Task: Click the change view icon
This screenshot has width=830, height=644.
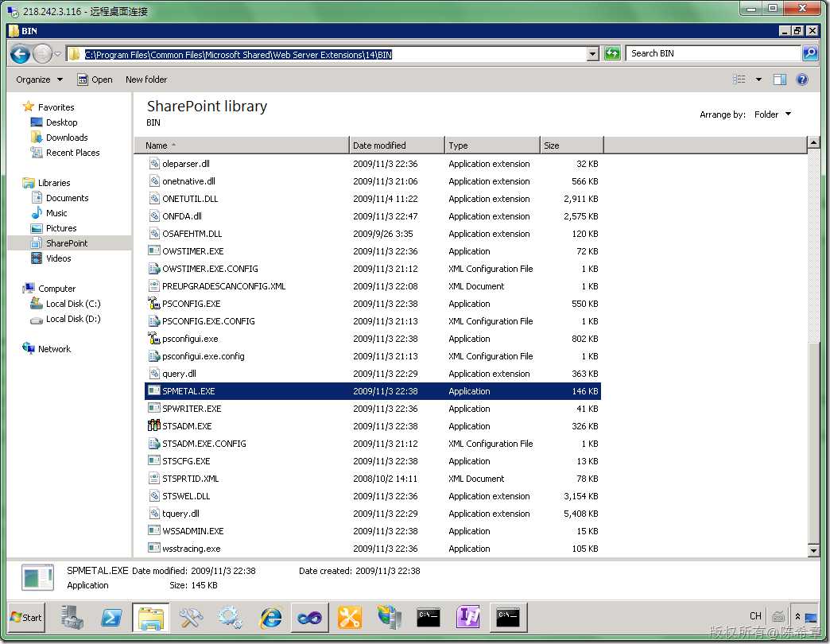Action: point(739,80)
